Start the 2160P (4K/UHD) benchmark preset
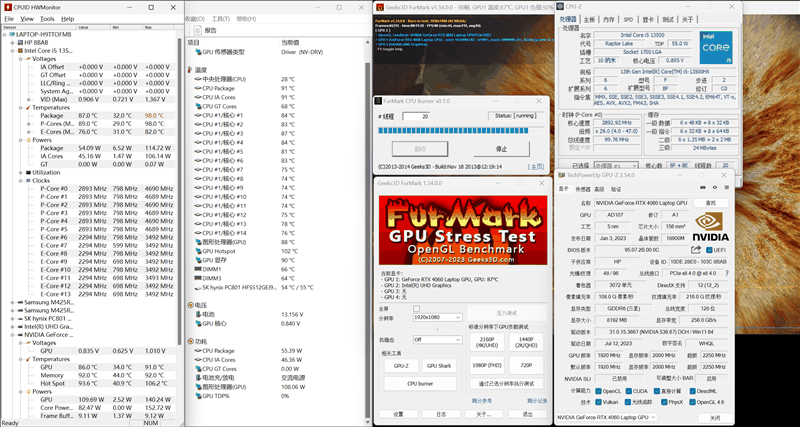800x427 pixels. point(486,342)
